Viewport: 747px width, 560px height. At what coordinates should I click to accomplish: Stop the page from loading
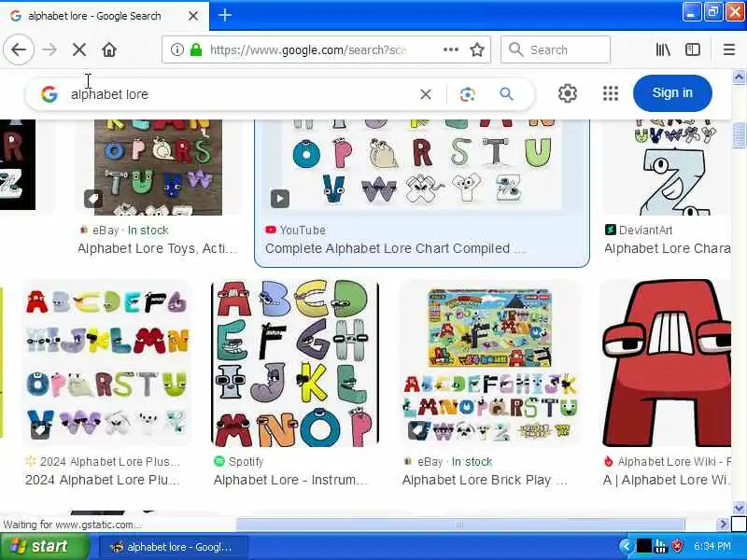pos(79,49)
